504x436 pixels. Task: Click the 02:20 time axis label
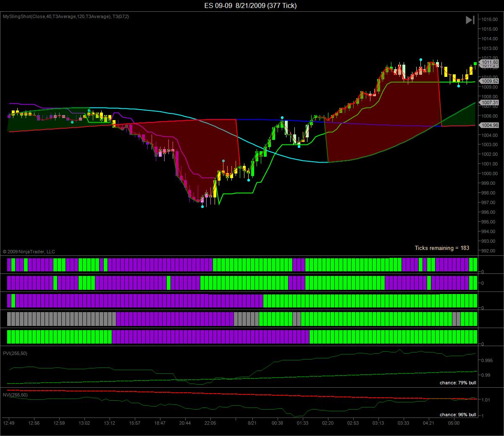tap(328, 423)
